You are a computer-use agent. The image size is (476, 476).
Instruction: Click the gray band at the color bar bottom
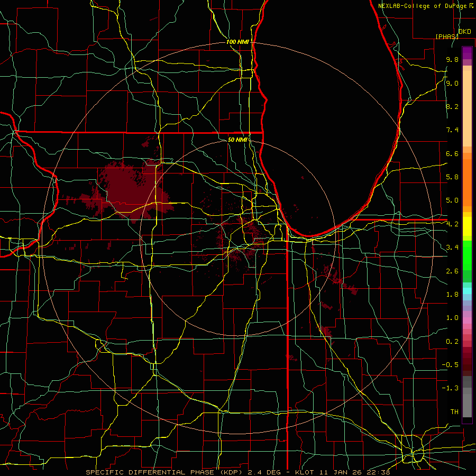tap(467, 397)
